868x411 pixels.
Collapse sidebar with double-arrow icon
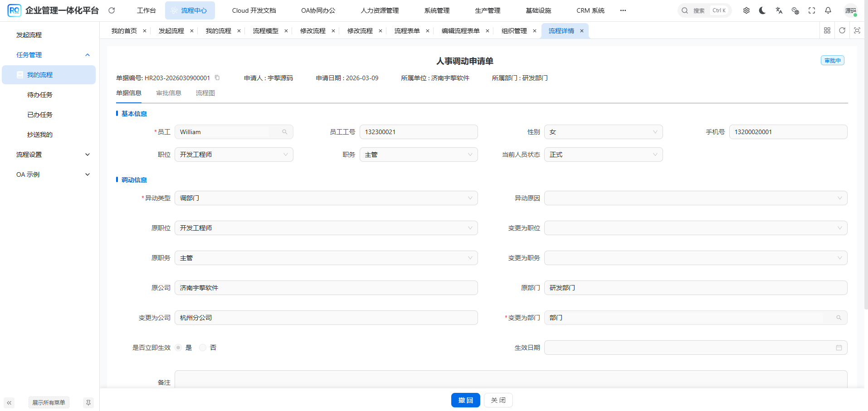point(9,402)
